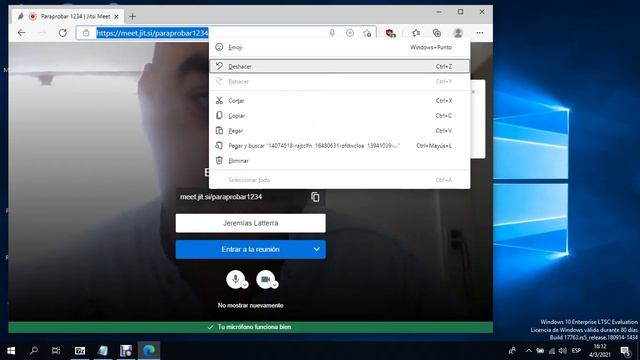640x360 pixels.
Task: Click the microphone icon in the address bar
Action: (x=332, y=33)
